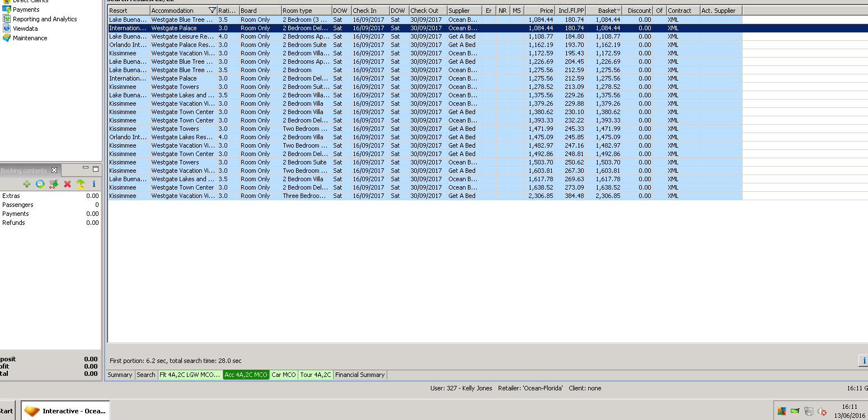Sort results by the Check In column header
The height and width of the screenshot is (420, 868).
pyautogui.click(x=370, y=11)
